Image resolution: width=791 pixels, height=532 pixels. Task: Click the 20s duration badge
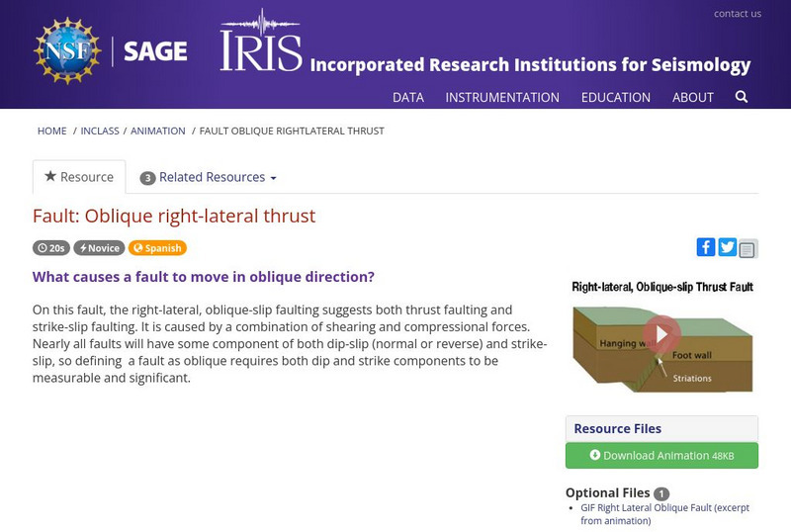(51, 248)
